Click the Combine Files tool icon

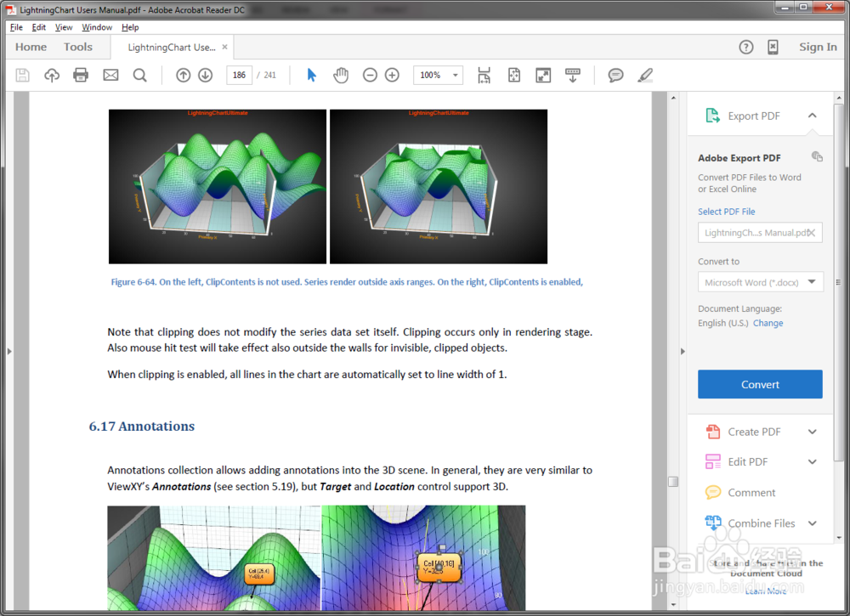tap(713, 523)
